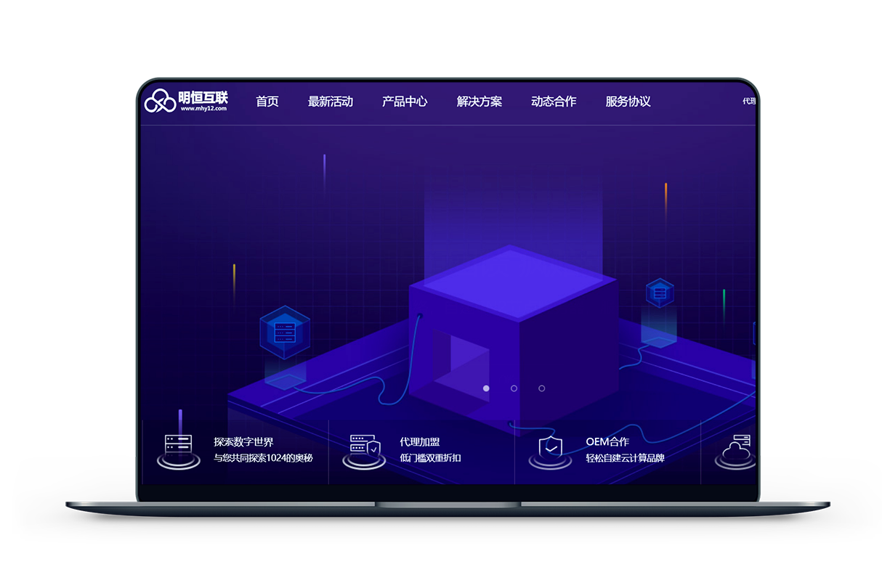Click the left floating hexagon server icon
Image resolution: width=882 pixels, height=588 pixels.
click(x=285, y=332)
